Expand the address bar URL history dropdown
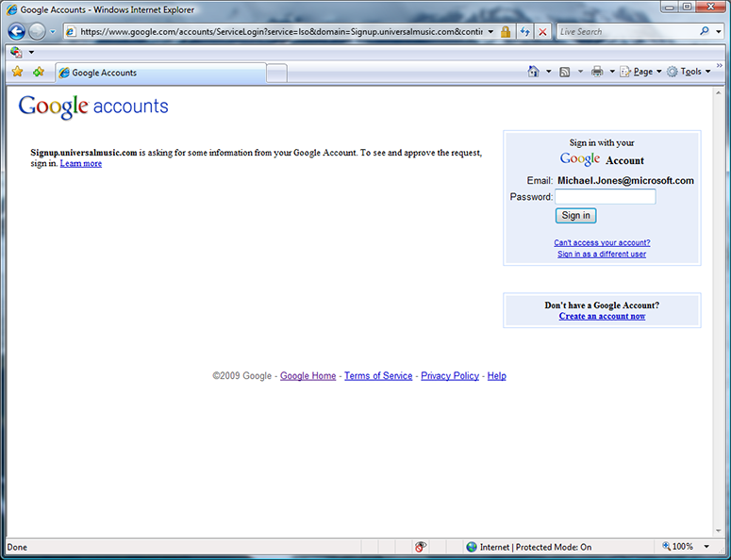This screenshot has width=731, height=560. point(490,31)
